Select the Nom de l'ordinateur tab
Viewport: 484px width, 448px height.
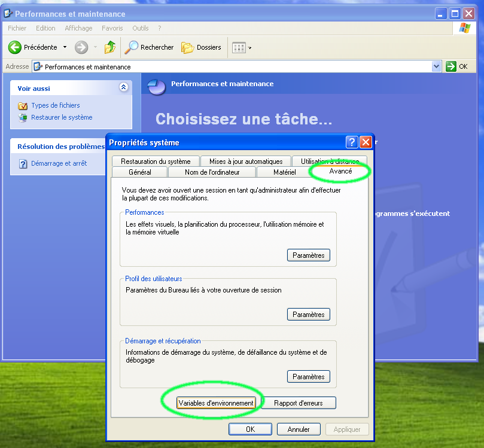point(212,172)
